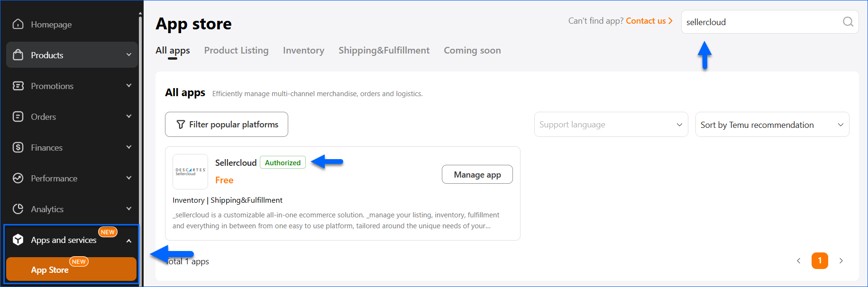Open the Contact us link

pyautogui.click(x=649, y=21)
